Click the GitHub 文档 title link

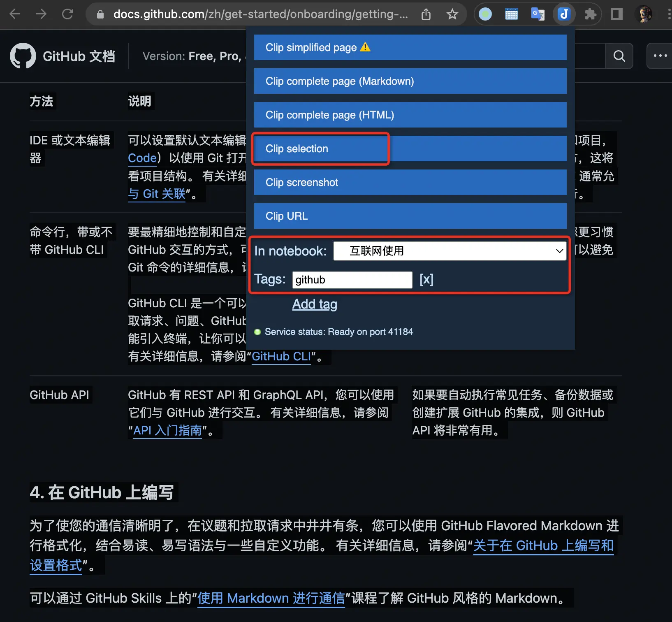tap(79, 56)
